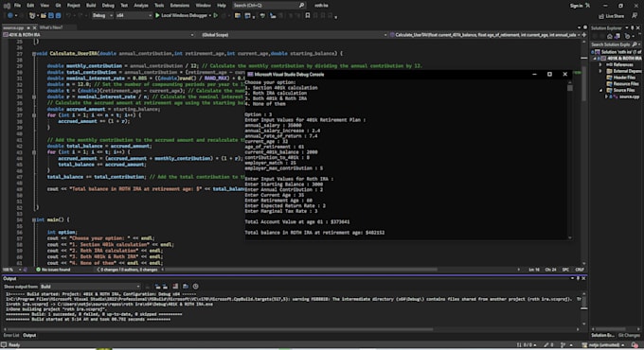Open the Analyze menu
Viewport: 644px width, 350px height.
pos(141,6)
